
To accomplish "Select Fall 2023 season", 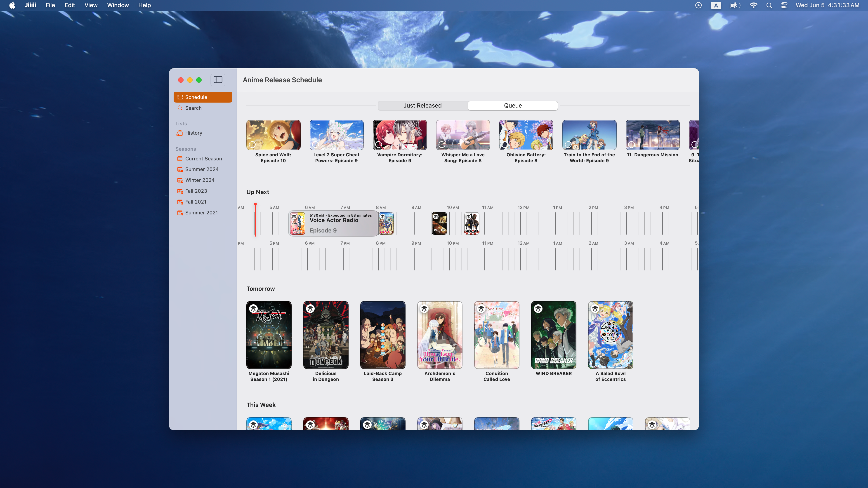I will pos(196,191).
